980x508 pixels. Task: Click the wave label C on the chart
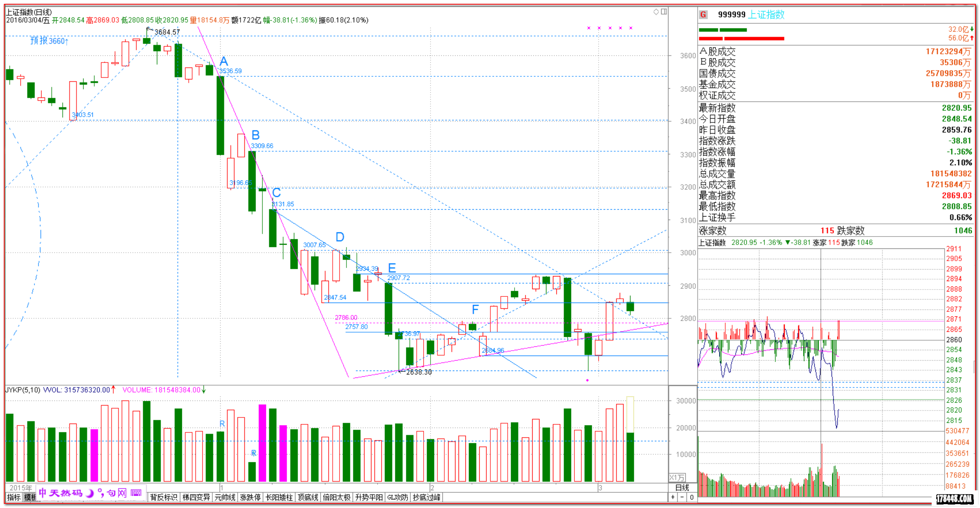276,192
